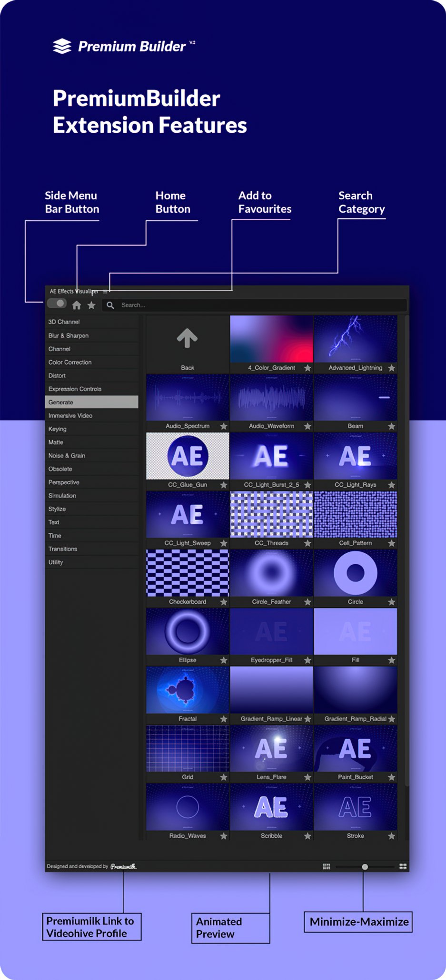
Task: Favourite the Advanced_Lightning effect star
Action: (x=391, y=368)
